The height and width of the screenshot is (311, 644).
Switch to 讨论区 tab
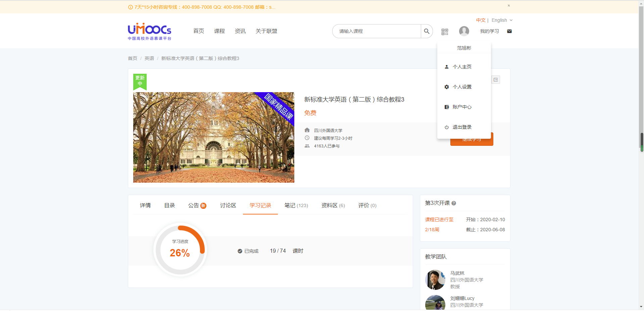click(x=228, y=205)
